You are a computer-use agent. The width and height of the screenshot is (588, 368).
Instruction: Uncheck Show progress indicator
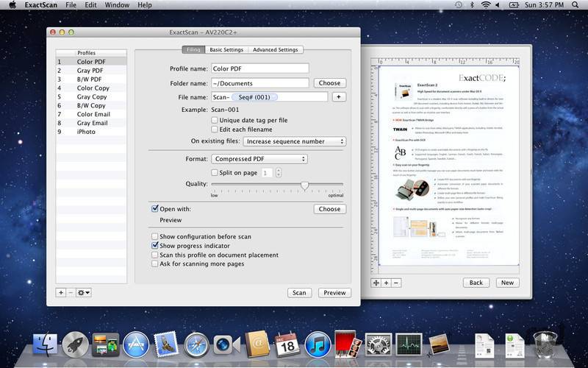(155, 246)
